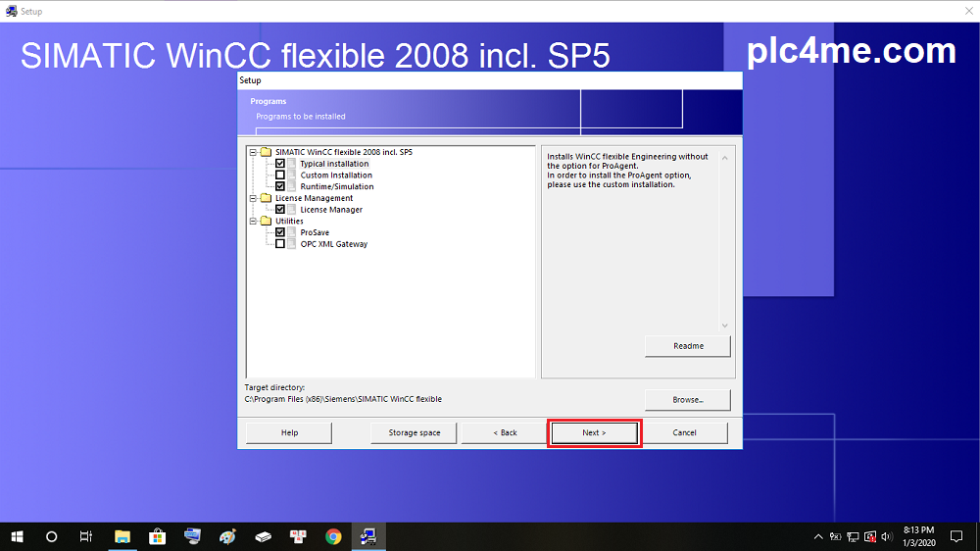Collapse the License Management tree node
The height and width of the screenshot is (551, 980).
point(253,198)
